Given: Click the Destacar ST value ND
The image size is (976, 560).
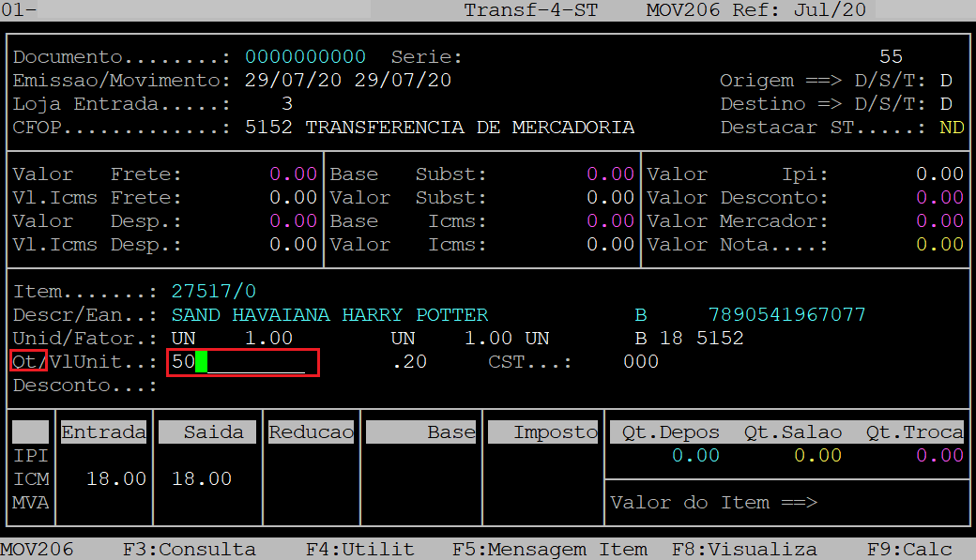Looking at the screenshot, I should click(952, 128).
